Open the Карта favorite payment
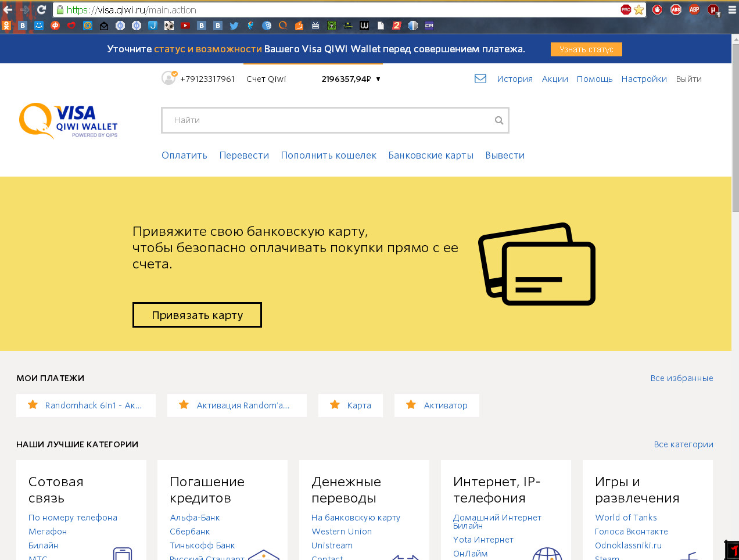Viewport: 739px width, 560px height. 350,405
